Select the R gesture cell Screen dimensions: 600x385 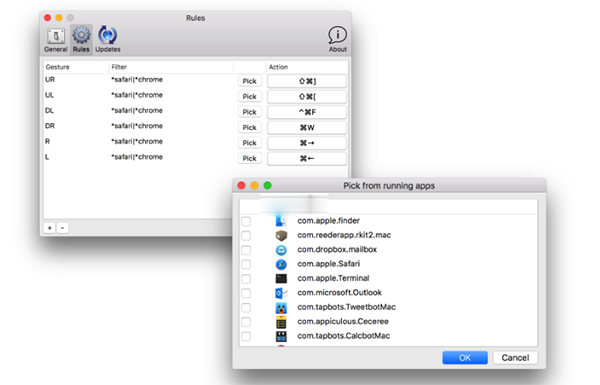click(x=47, y=141)
